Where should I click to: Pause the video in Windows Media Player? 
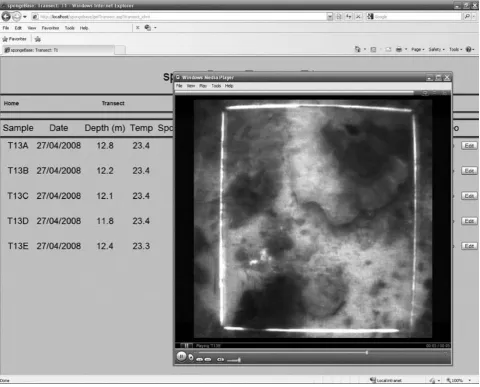pyautogui.click(x=181, y=356)
